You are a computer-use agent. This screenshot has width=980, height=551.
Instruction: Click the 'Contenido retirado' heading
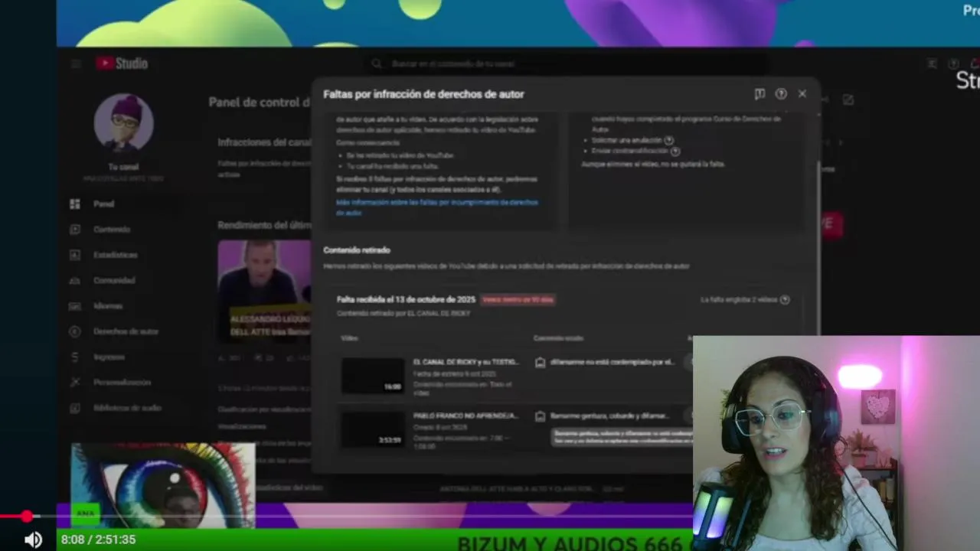(x=357, y=250)
